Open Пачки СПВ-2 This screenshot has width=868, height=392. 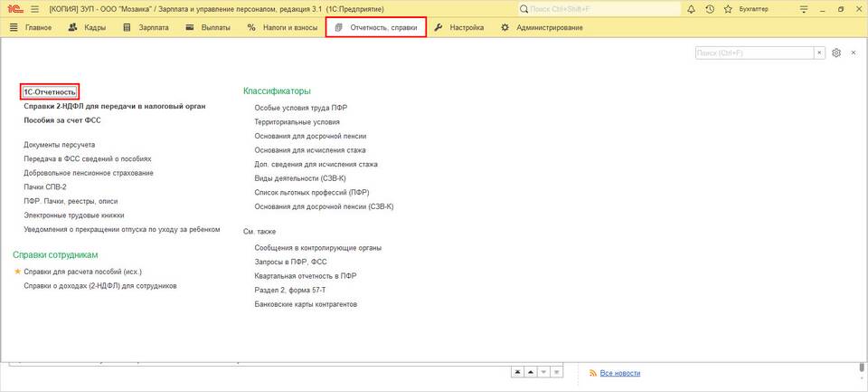click(45, 186)
